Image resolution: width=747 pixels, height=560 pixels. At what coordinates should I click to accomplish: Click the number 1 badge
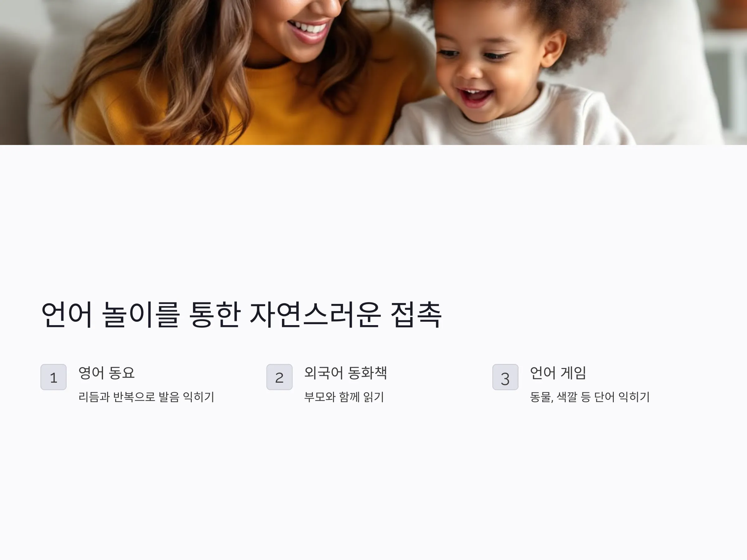pyautogui.click(x=53, y=377)
